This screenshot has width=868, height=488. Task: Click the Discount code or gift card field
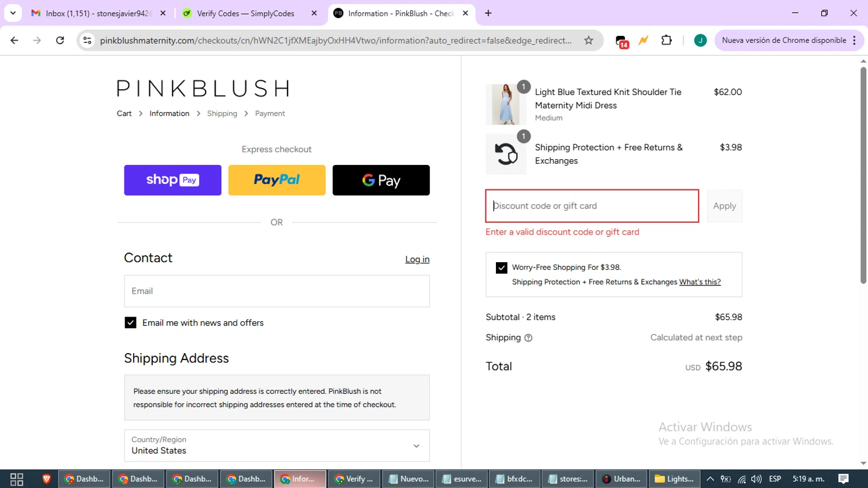592,206
